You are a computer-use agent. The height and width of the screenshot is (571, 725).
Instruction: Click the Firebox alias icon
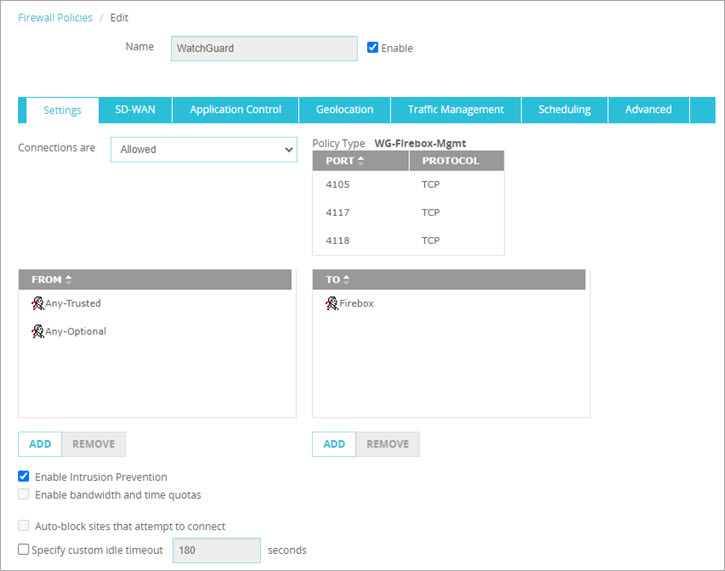332,303
